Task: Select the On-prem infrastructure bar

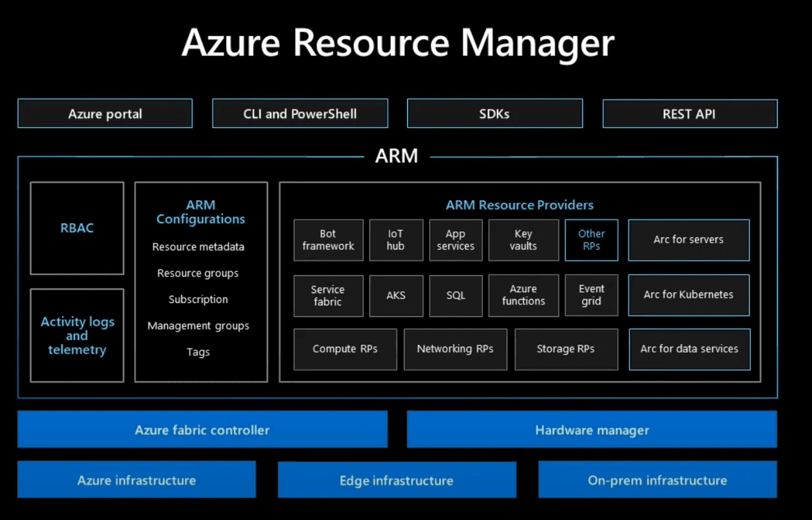Action: (657, 480)
